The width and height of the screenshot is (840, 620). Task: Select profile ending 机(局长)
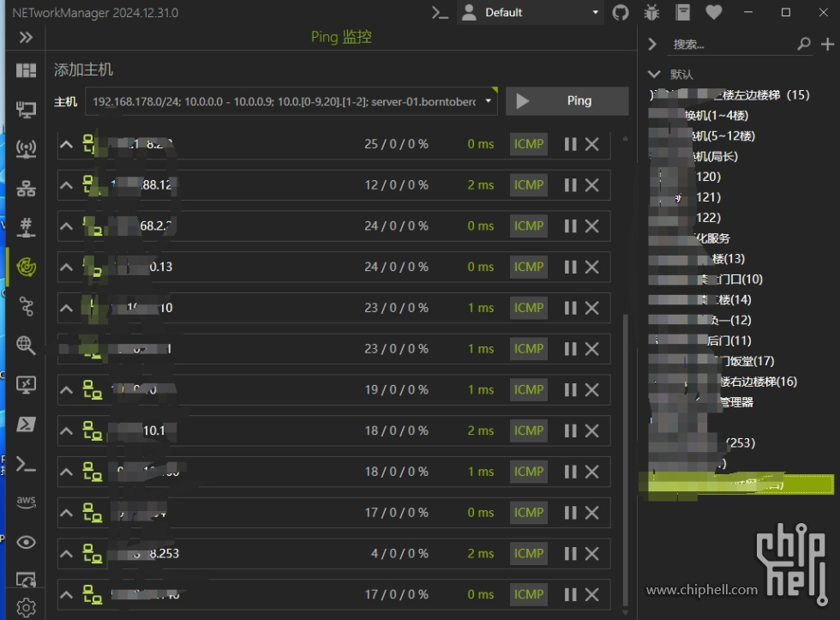(x=693, y=156)
